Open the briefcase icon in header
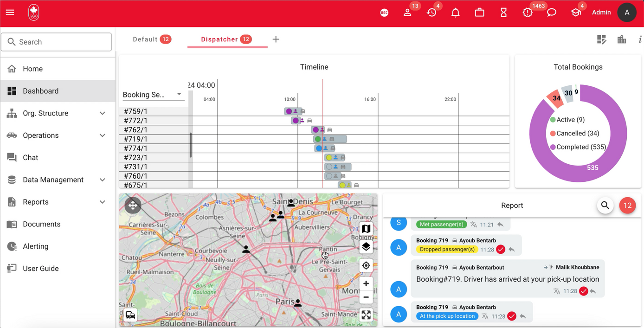The height and width of the screenshot is (328, 644). (479, 13)
